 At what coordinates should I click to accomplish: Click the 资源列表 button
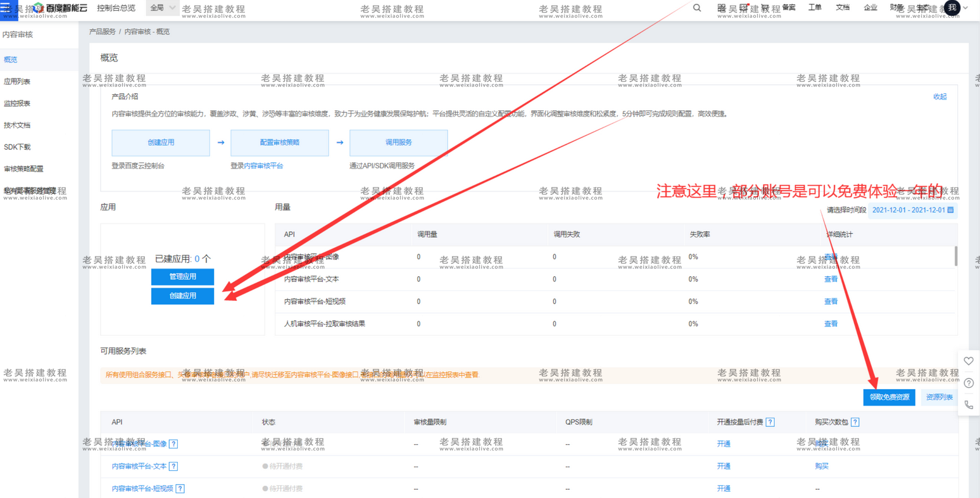[x=939, y=397]
